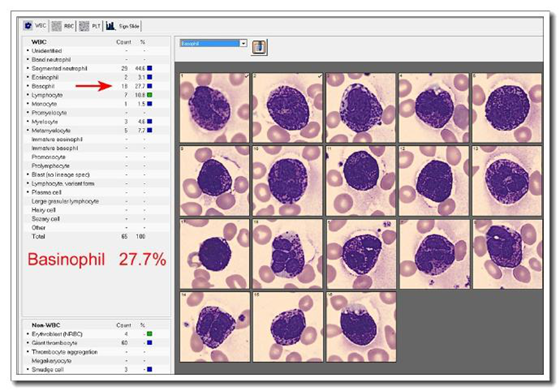Click the blue indicator in the Monocyte row
Viewport: 560px width, 391px height.
pos(150,104)
